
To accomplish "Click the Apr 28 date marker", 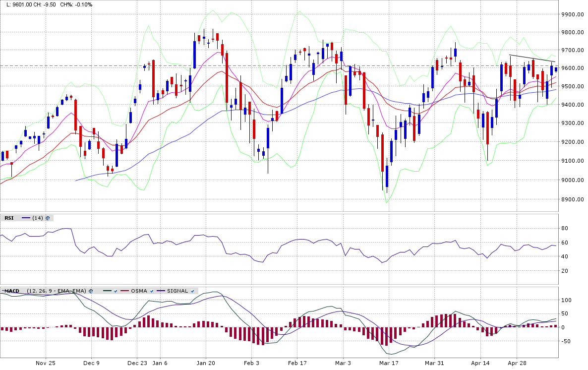I will [517, 363].
